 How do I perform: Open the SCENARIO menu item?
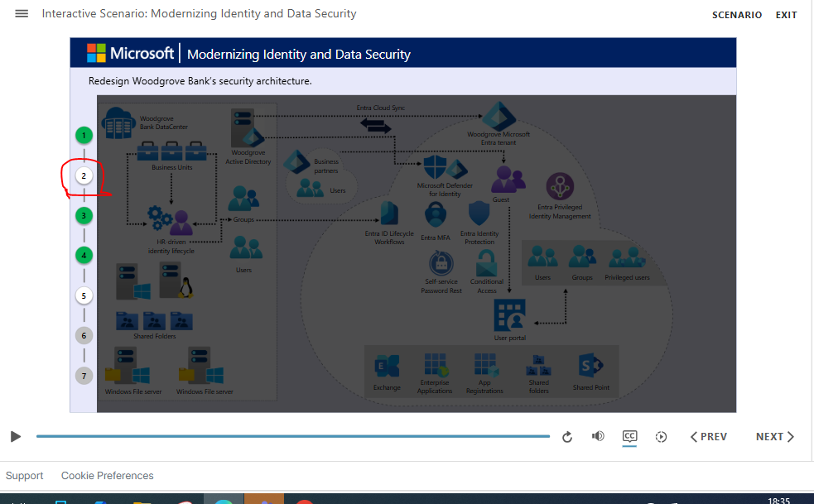pos(737,15)
